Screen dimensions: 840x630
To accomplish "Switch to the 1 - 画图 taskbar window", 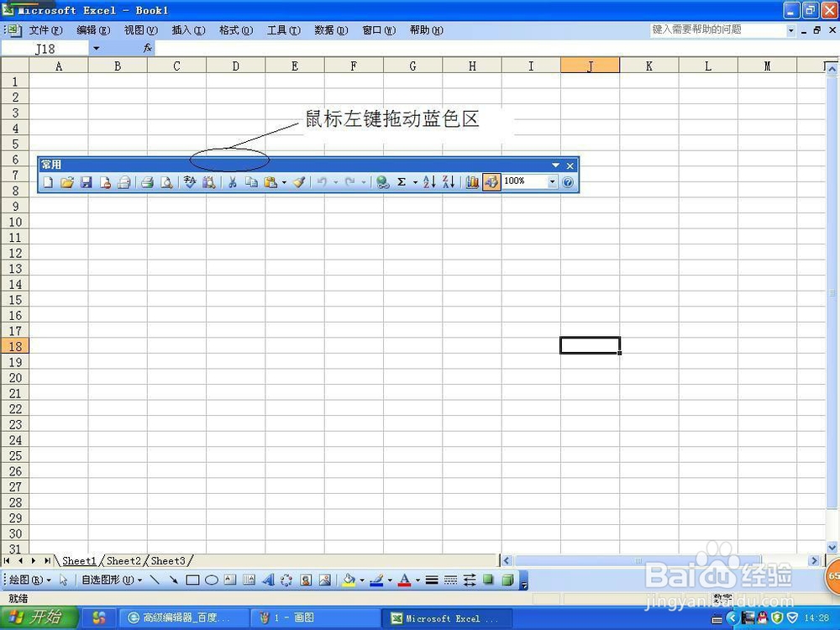I will [316, 618].
